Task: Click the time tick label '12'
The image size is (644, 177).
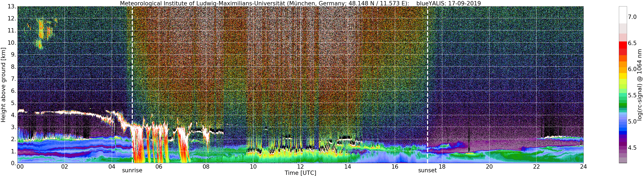Action: pos(300,166)
